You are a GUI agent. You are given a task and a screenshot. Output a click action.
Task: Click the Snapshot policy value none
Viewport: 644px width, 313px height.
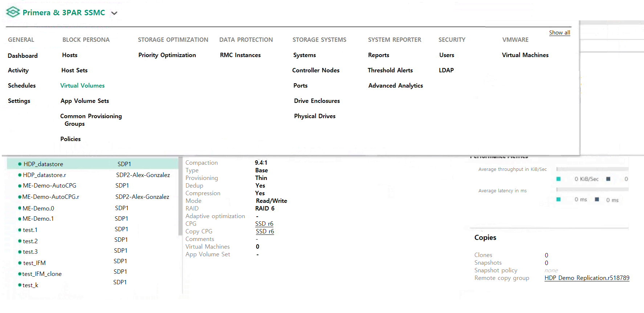pos(551,270)
